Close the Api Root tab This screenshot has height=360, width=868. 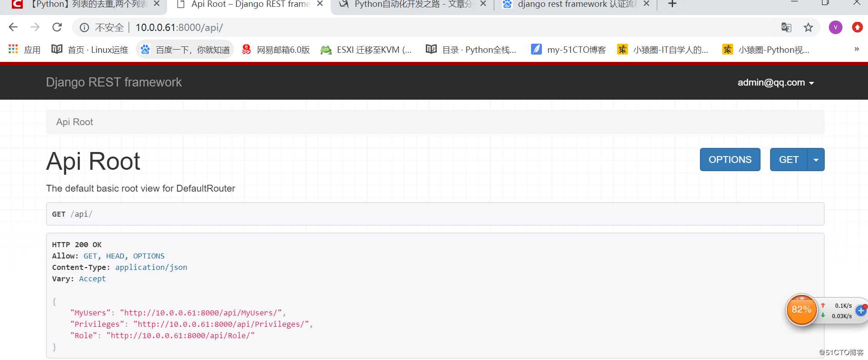coord(320,4)
